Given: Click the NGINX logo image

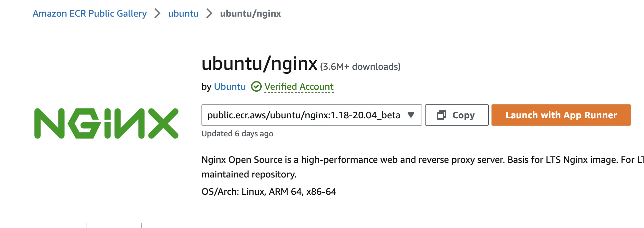Looking at the screenshot, I should click(x=106, y=123).
